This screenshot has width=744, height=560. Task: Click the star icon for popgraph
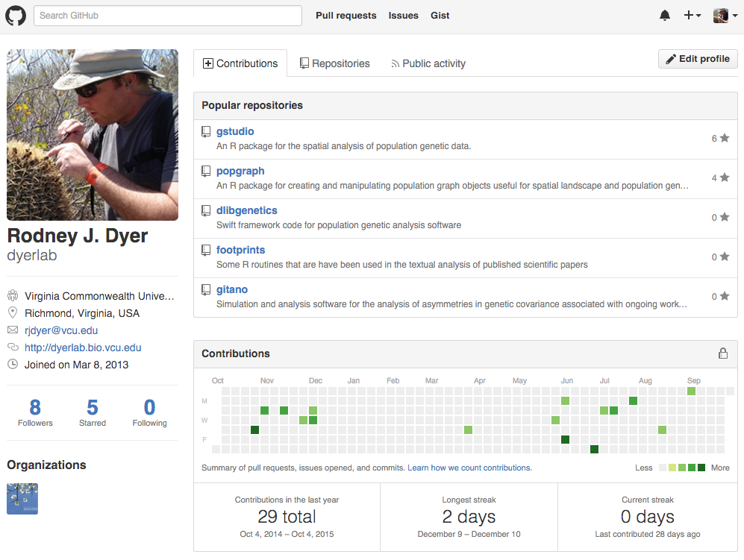coord(725,177)
